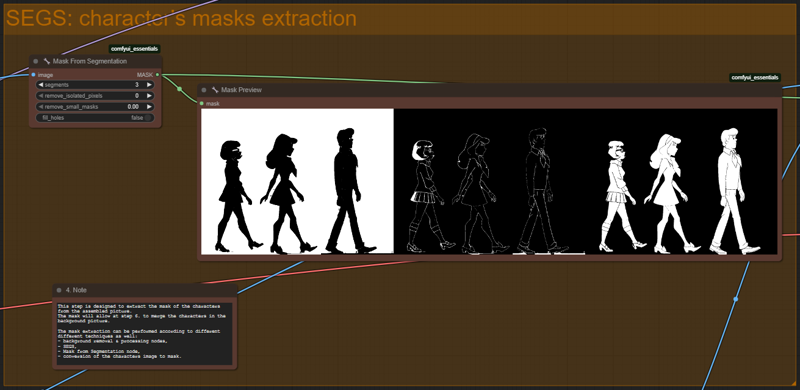The width and height of the screenshot is (800, 390).
Task: Click the comfyui_essentials badge above Mask Preview
Action: click(x=755, y=78)
